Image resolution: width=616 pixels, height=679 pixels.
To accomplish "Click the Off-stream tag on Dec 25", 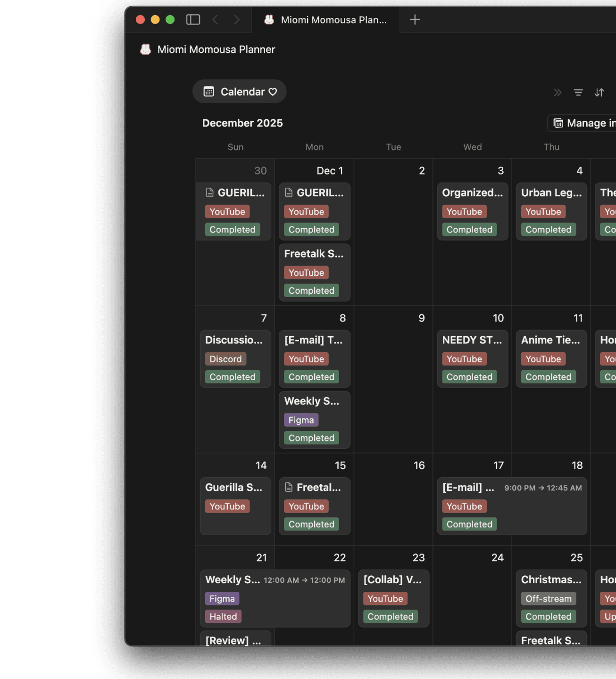I will (x=548, y=599).
